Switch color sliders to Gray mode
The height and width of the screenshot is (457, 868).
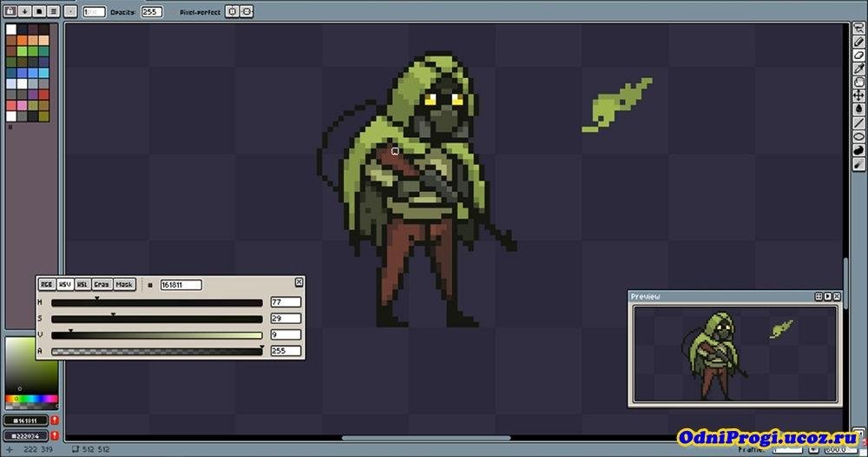(102, 285)
